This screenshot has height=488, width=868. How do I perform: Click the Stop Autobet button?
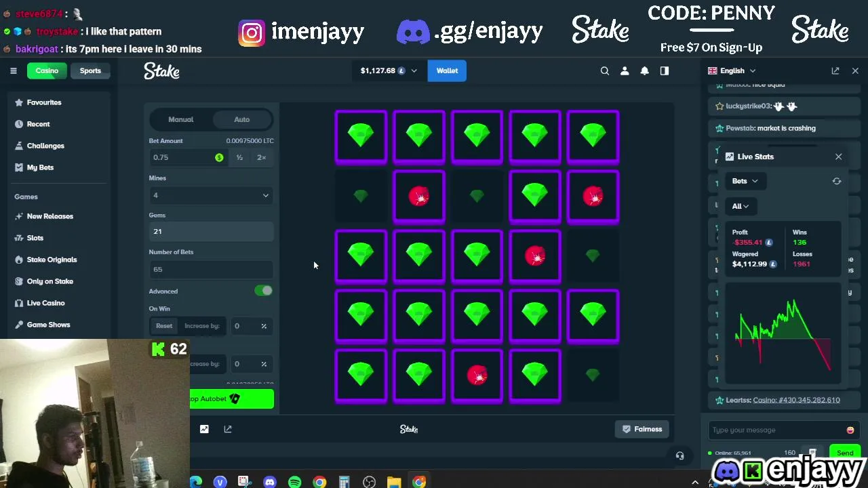coord(231,399)
